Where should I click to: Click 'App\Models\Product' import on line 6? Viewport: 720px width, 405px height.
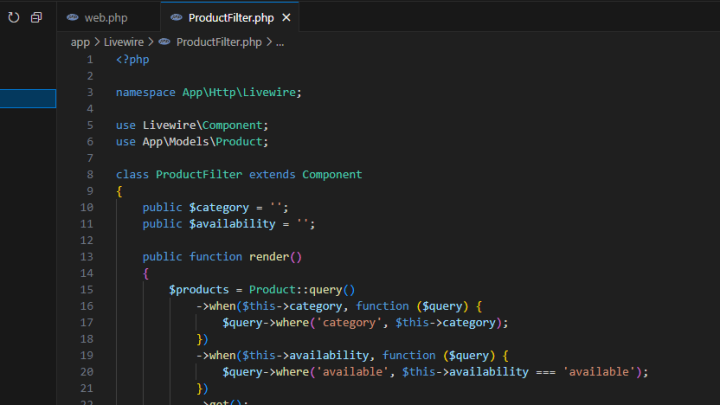202,141
